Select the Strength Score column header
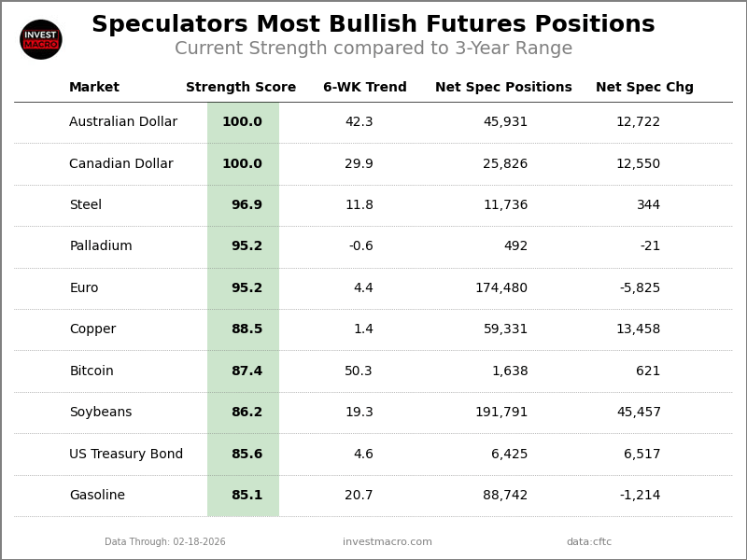The width and height of the screenshot is (747, 560). pyautogui.click(x=241, y=88)
